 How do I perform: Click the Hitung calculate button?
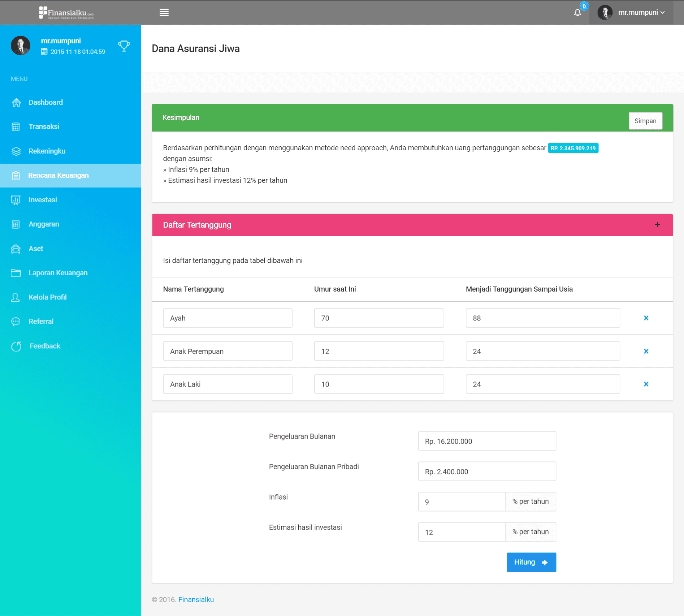pos(531,562)
